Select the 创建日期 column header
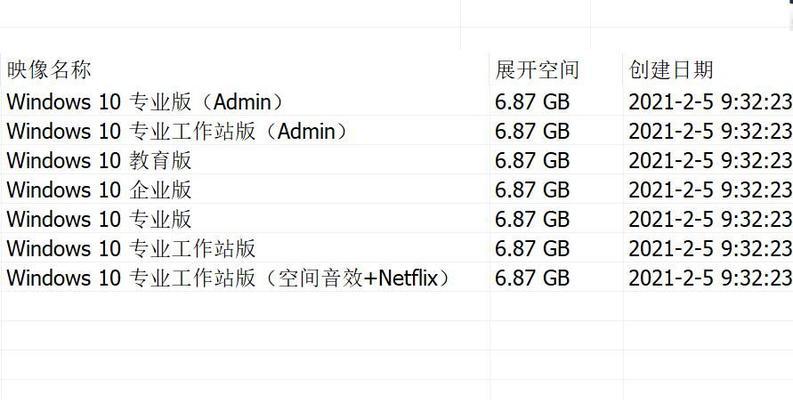793x400 pixels. [671, 69]
